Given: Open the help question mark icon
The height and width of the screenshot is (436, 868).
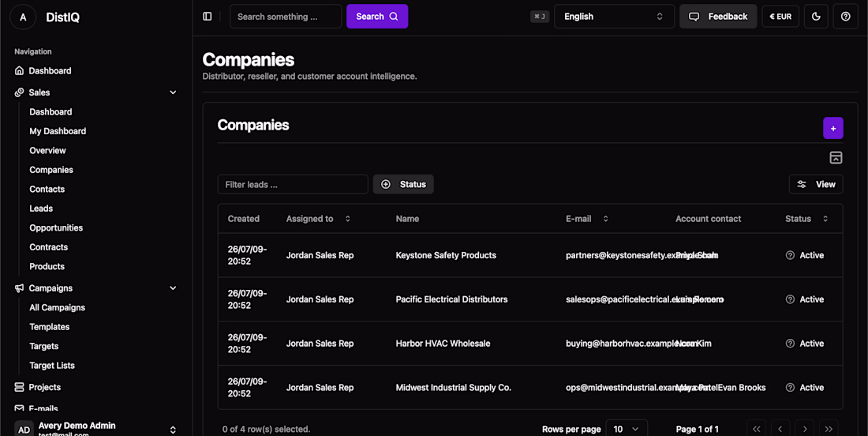Looking at the screenshot, I should 845,17.
